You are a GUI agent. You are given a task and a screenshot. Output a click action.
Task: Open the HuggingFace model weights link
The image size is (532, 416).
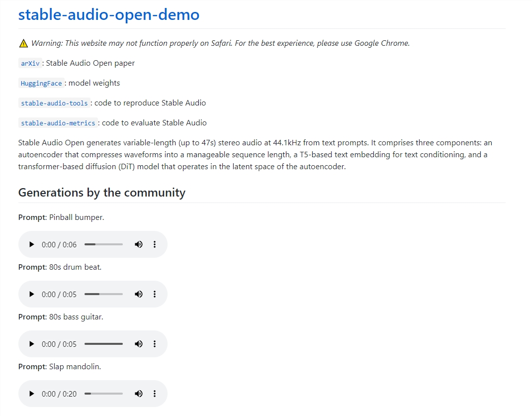pos(41,83)
